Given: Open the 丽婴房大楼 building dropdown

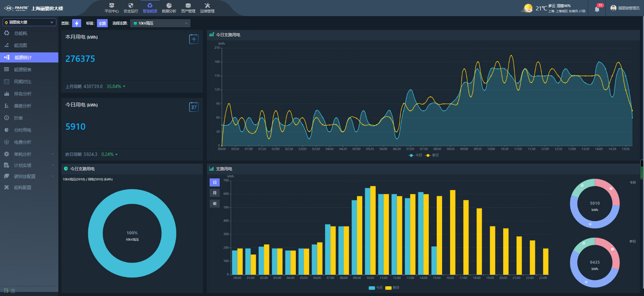Looking at the screenshot, I should (30, 22).
